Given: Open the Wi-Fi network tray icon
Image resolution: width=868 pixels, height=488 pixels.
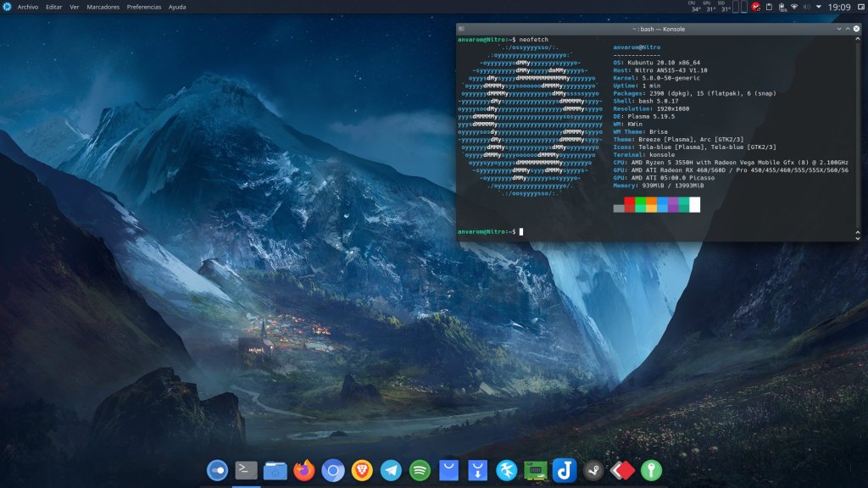Looking at the screenshot, I should [794, 7].
